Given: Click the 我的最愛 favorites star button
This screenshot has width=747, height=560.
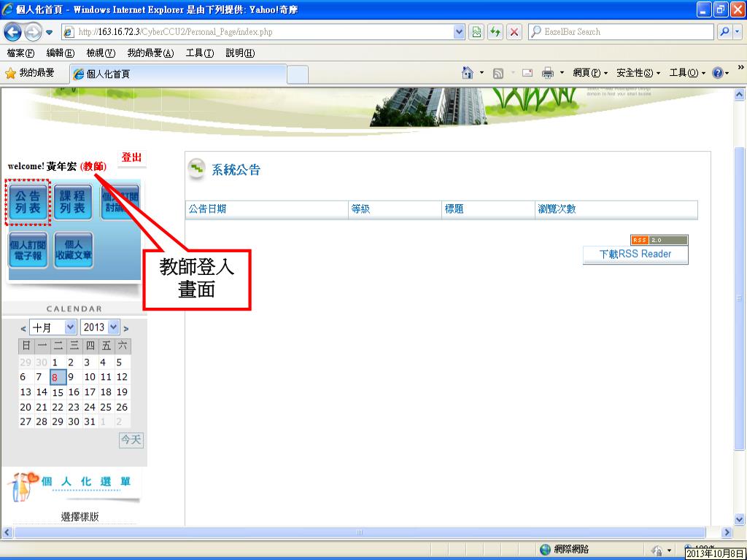Looking at the screenshot, I should coord(29,73).
